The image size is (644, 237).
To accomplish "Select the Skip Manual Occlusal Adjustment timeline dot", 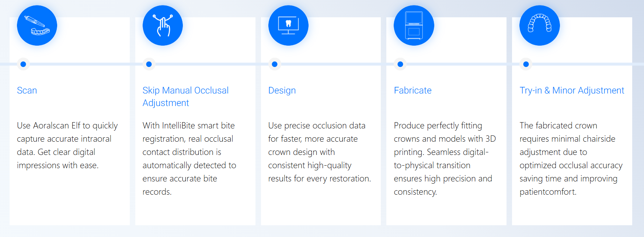I will click(149, 64).
